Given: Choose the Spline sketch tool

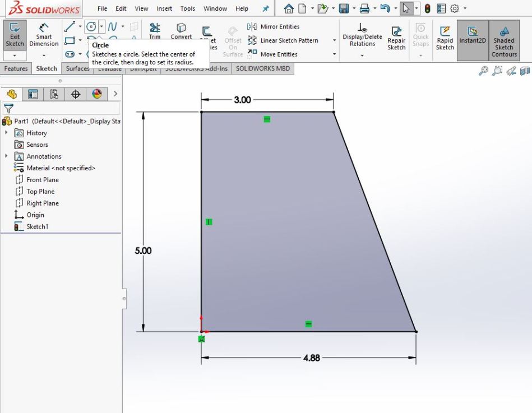Looking at the screenshot, I should tap(113, 26).
